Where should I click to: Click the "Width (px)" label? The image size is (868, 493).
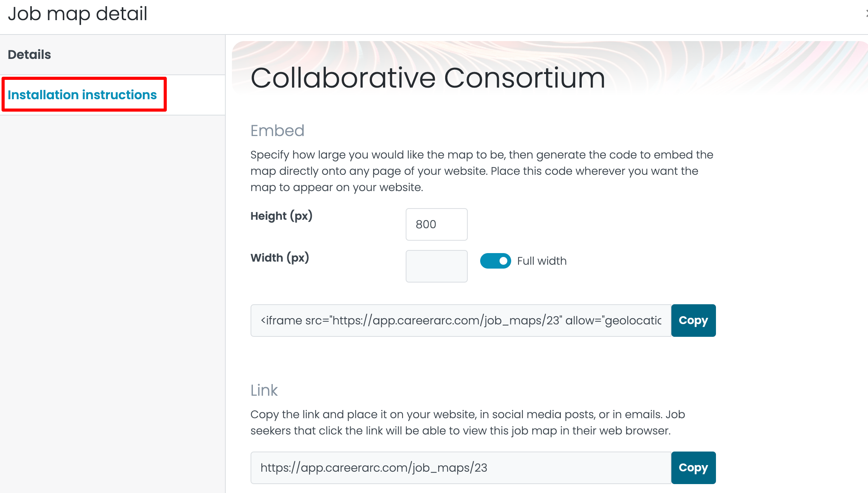280,258
